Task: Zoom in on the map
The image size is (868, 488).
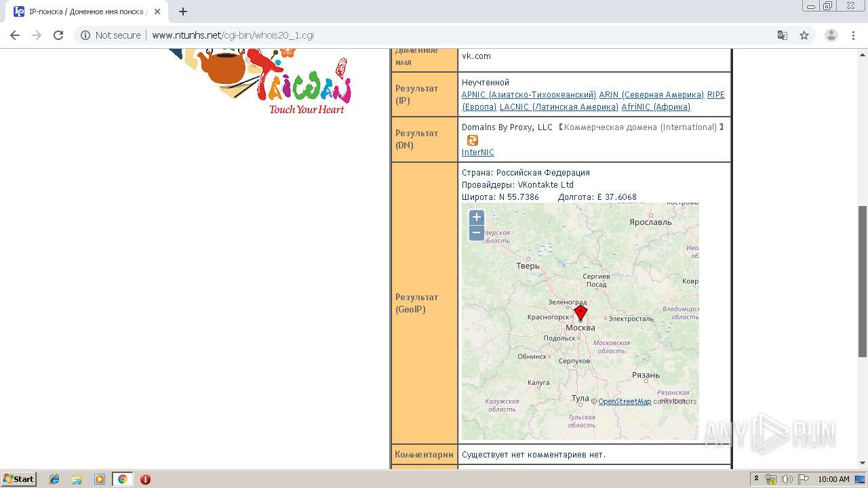Action: (477, 217)
